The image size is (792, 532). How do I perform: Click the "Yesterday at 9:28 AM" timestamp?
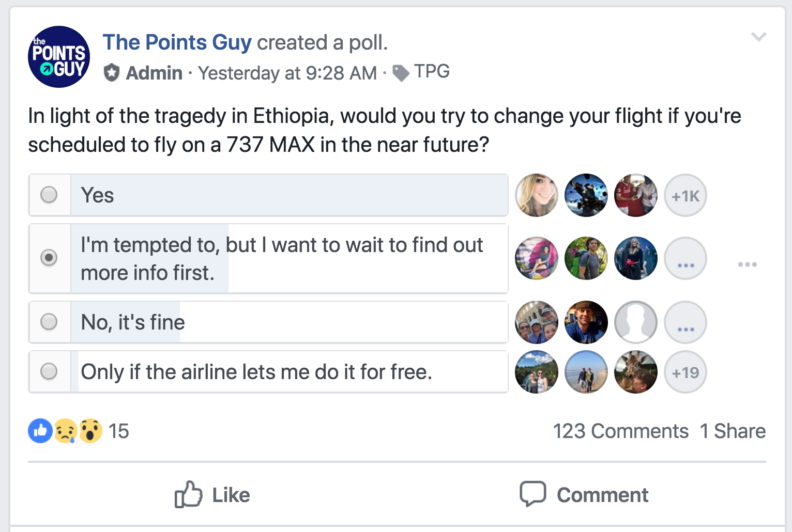pos(287,73)
